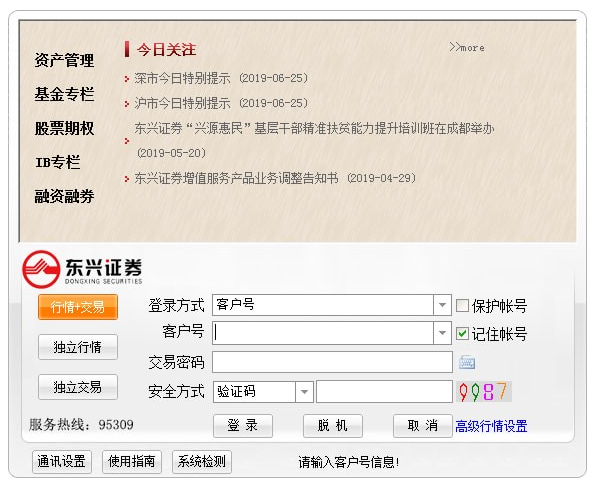The width and height of the screenshot is (590, 493).
Task: Toggle the 记住帐号 checkbox
Action: point(462,333)
